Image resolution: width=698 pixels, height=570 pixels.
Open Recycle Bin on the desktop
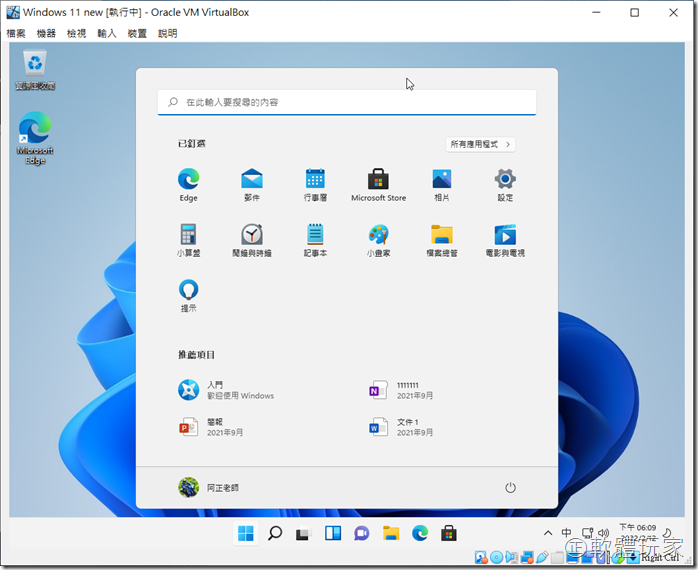36,69
